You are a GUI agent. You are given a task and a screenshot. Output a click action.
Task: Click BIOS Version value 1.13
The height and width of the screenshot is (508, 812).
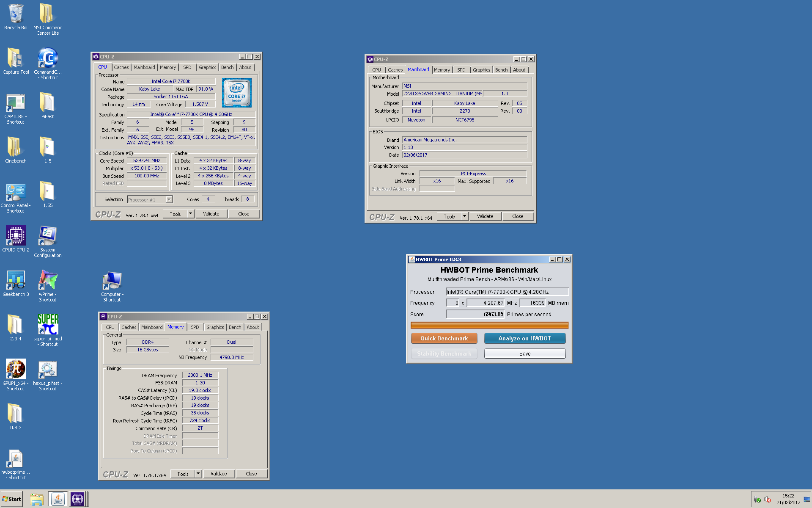pyautogui.click(x=464, y=147)
